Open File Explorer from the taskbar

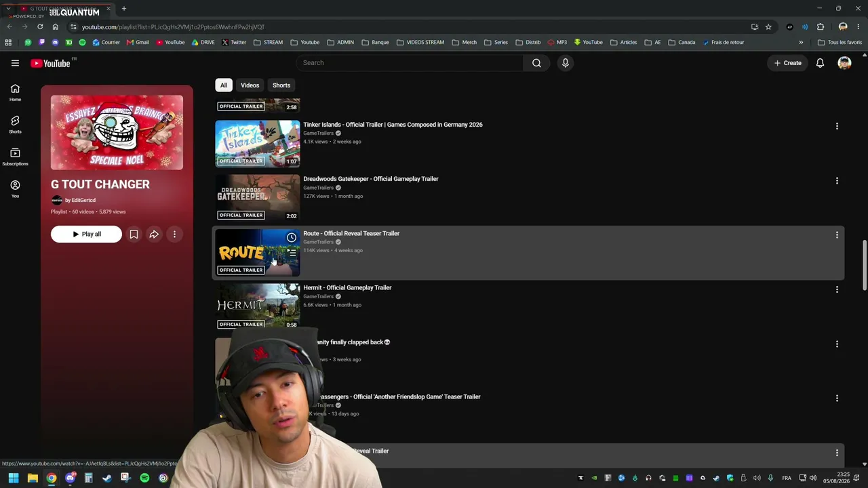(x=33, y=479)
